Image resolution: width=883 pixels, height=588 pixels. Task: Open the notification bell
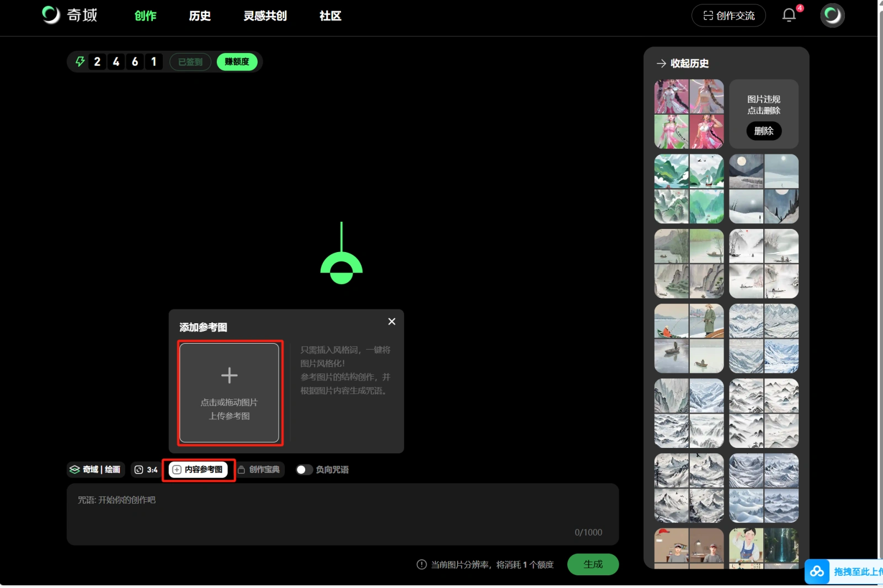click(789, 15)
